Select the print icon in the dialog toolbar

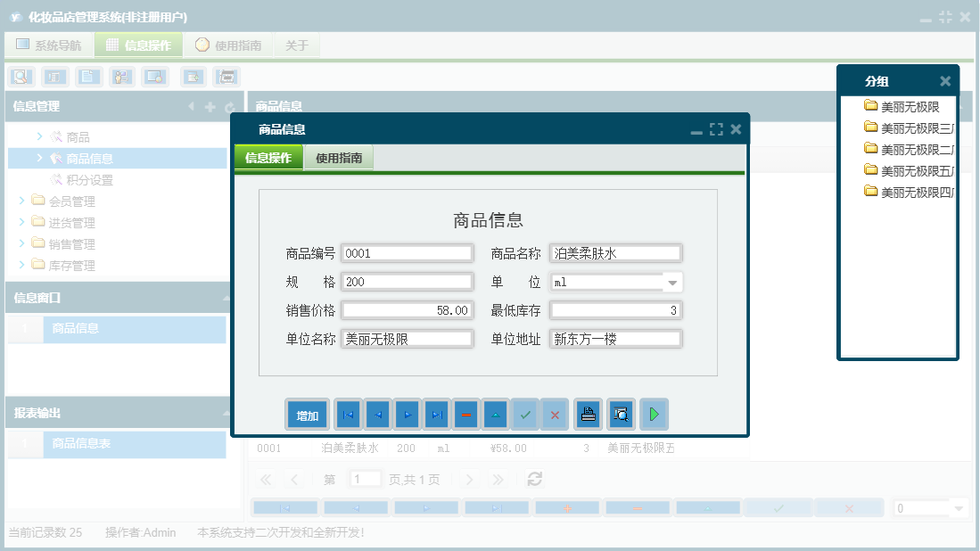point(586,414)
